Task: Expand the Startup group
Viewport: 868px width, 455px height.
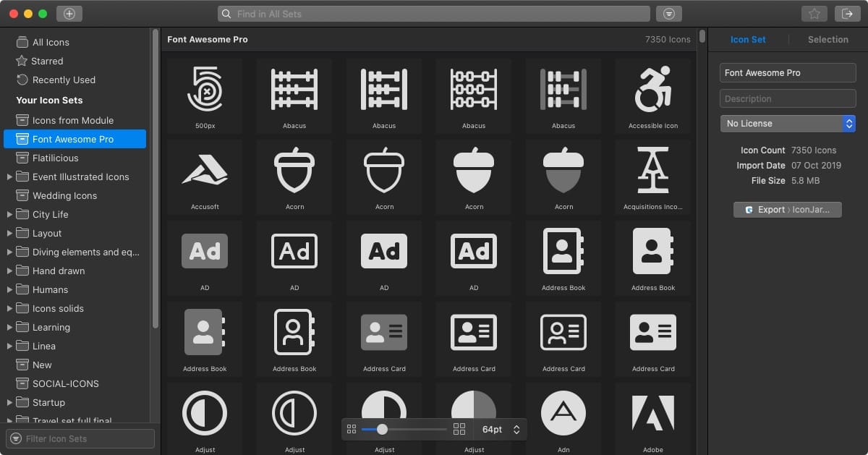Action: (x=9, y=402)
